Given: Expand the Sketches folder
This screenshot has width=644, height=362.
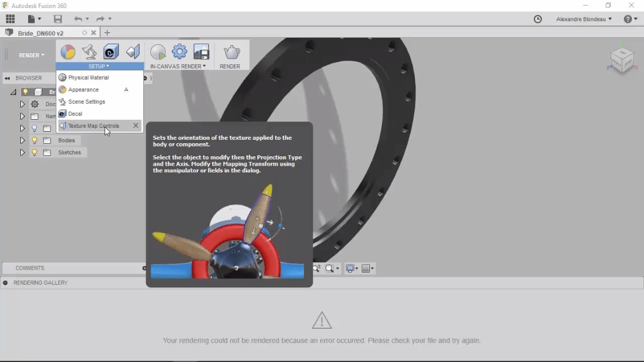Looking at the screenshot, I should click(22, 152).
